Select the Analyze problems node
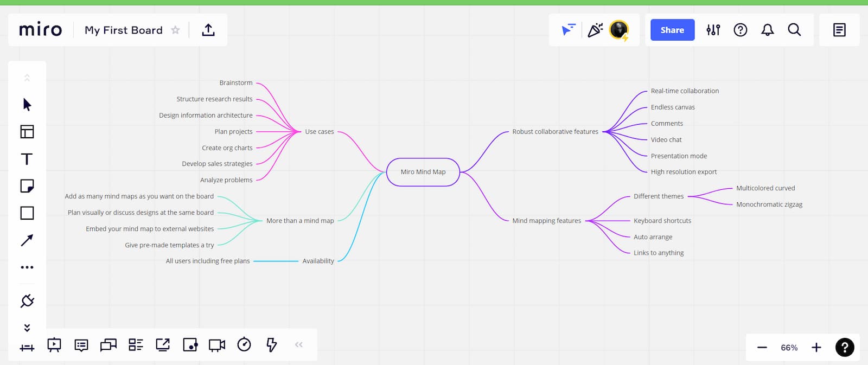The height and width of the screenshot is (365, 868). point(226,180)
